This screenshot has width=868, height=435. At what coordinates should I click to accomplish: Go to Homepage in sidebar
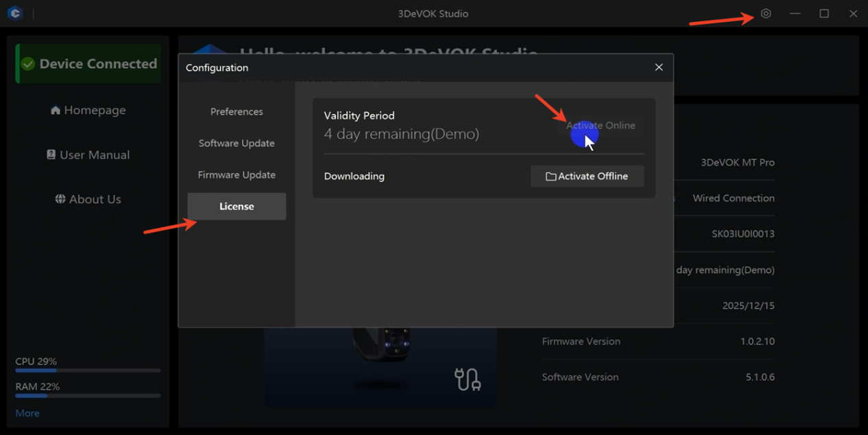coord(88,110)
